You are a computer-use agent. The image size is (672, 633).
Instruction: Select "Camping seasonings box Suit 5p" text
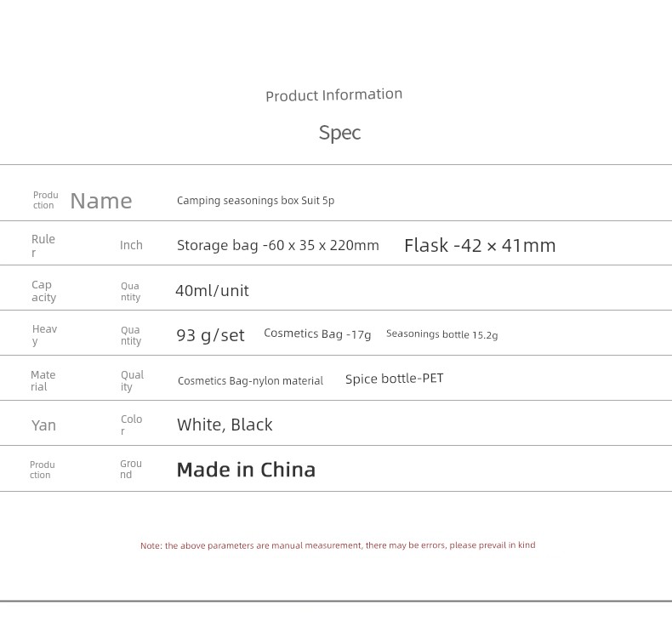[x=255, y=201]
